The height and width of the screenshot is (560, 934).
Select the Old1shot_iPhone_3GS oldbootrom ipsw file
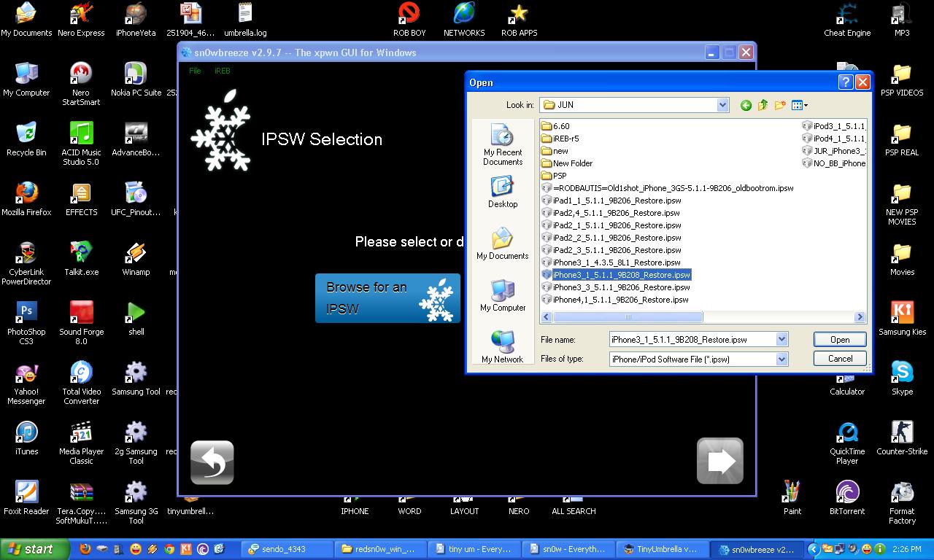tap(668, 188)
